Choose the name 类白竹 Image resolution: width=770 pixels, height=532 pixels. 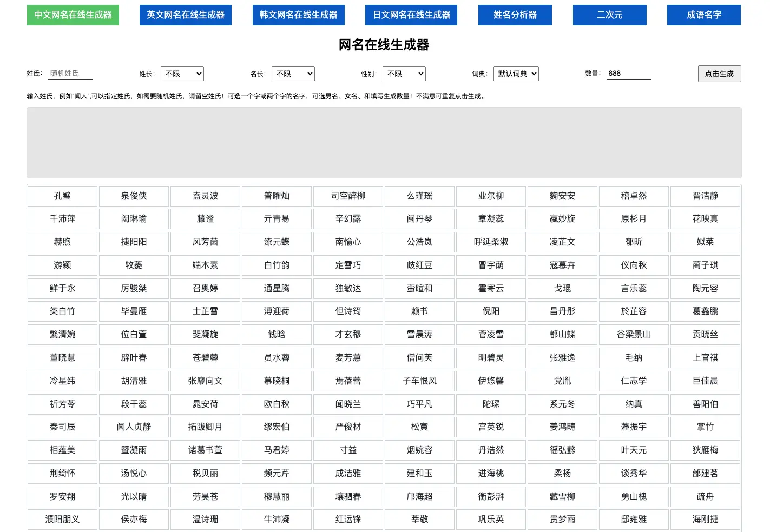point(63,311)
